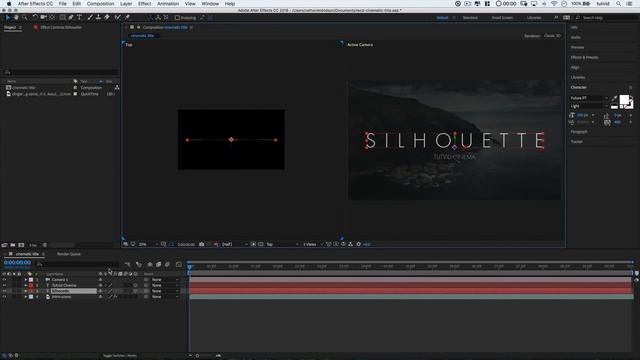Image resolution: width=640 pixels, height=360 pixels.
Task: Select the Selection arrow tool
Action: pos(8,18)
